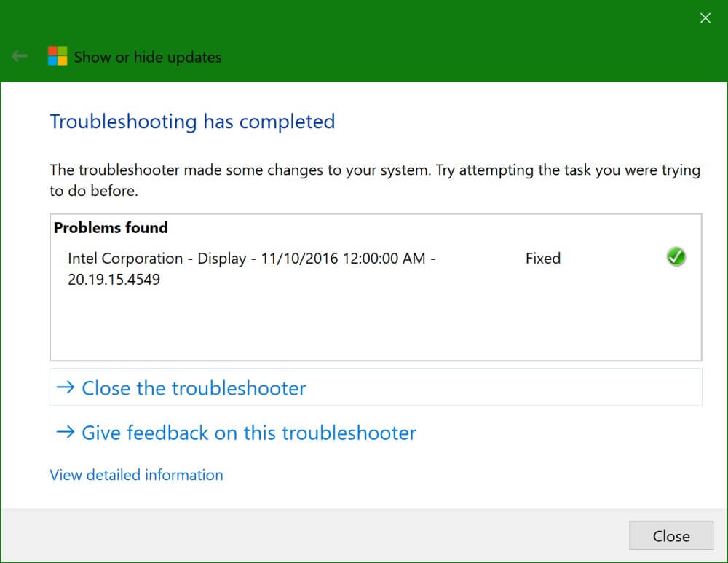Click the troubleshooter made some changes description

(x=375, y=180)
